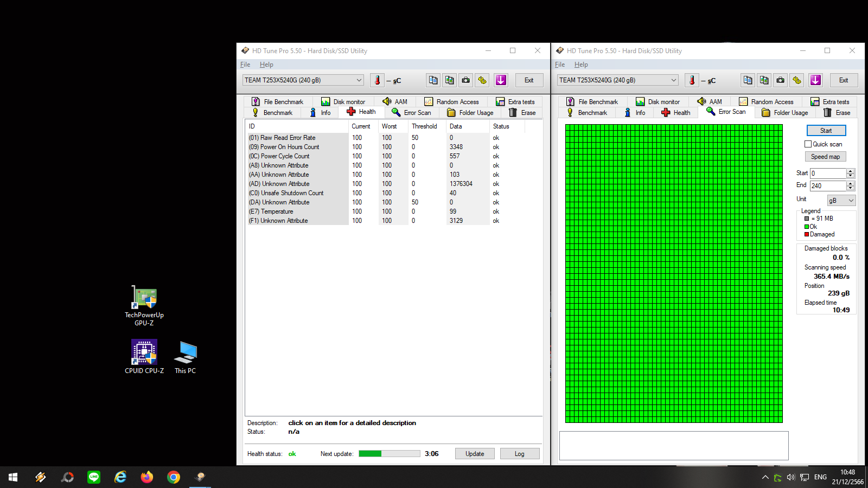The width and height of the screenshot is (868, 488).
Task: Increase the Start value with its up arrow
Action: (x=850, y=171)
